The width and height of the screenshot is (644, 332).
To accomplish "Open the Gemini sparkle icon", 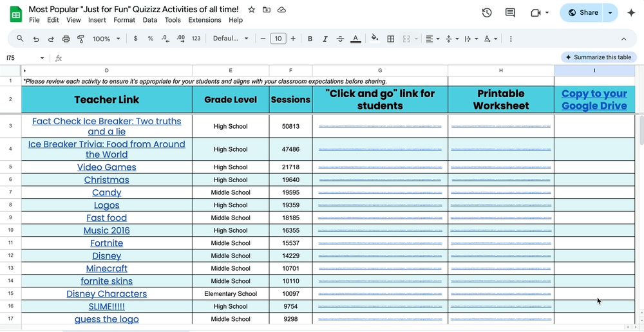I will (631, 13).
